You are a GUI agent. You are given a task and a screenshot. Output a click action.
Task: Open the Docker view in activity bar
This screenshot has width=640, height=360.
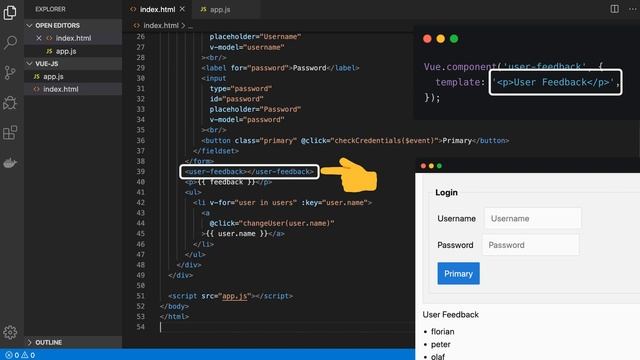[x=10, y=163]
